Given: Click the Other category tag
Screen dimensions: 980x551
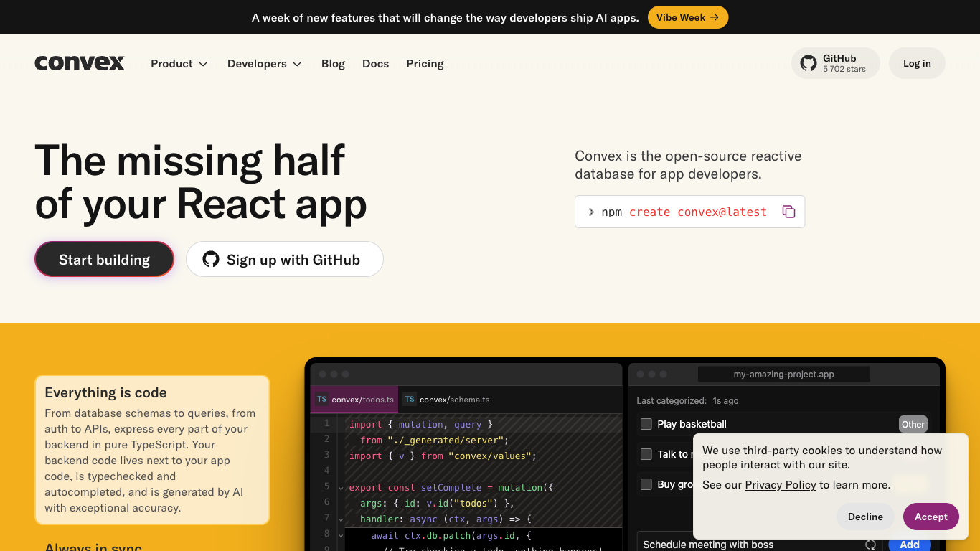Looking at the screenshot, I should [x=913, y=424].
